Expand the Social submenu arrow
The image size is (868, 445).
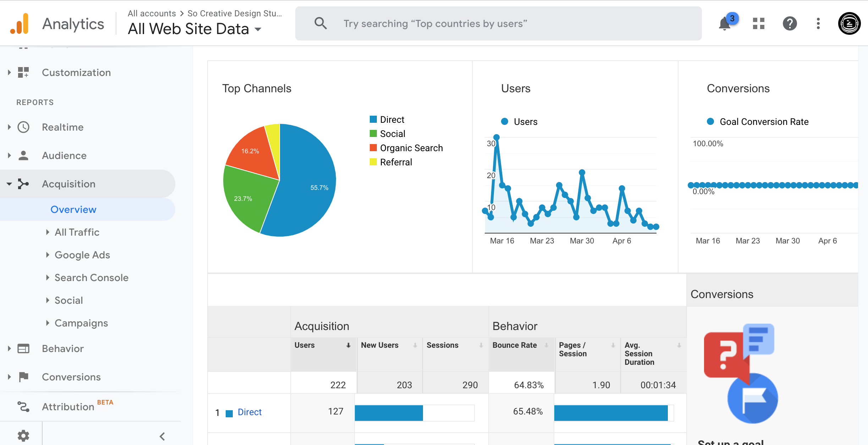point(48,300)
